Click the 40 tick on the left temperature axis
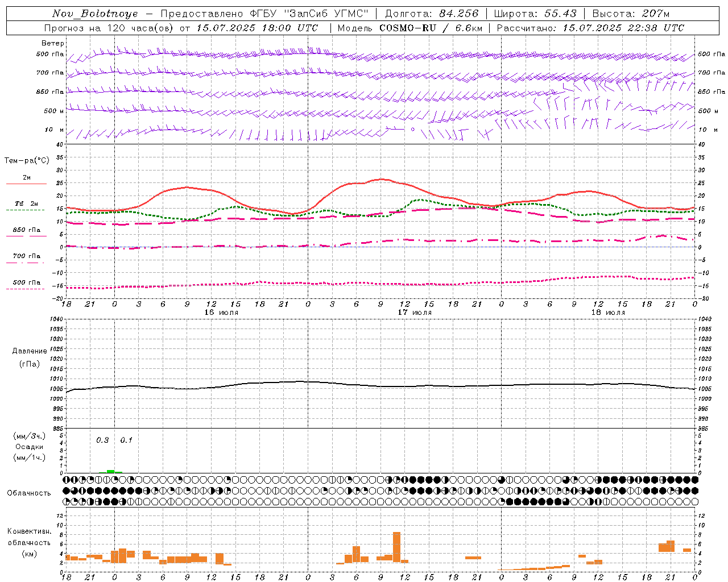The height and width of the screenshot is (582, 728). click(60, 145)
